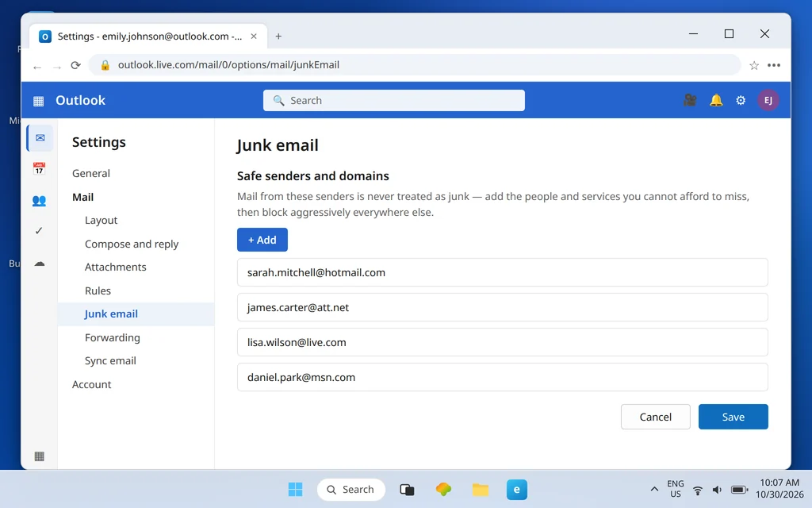Open the To Do checkmark icon
812x508 pixels.
pyautogui.click(x=39, y=231)
